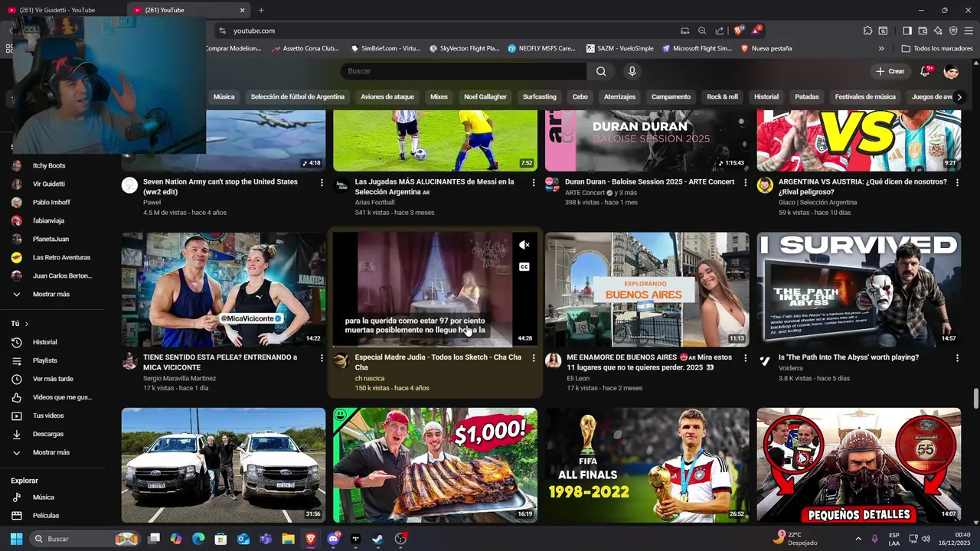Expand 'Mostrar más' under subscriptions list
980x551 pixels.
pyautogui.click(x=51, y=294)
